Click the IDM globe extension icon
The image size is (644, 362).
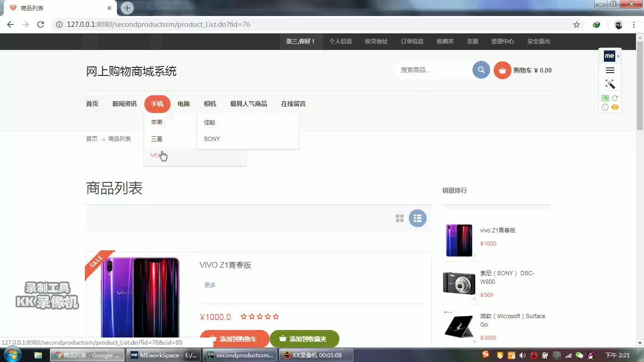(596, 25)
